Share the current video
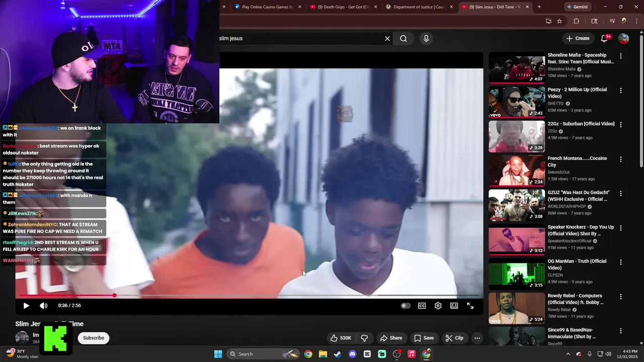644x362 pixels. [x=391, y=338]
